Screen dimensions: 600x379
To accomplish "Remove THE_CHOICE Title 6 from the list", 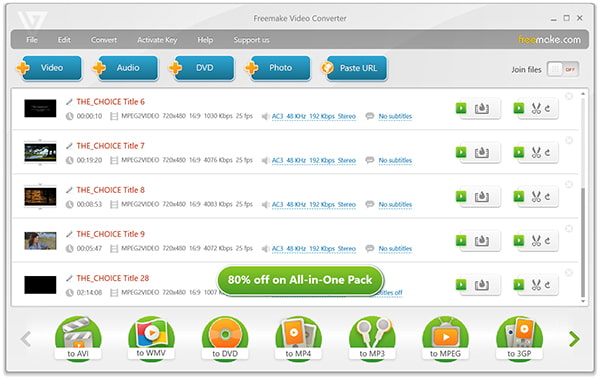I will (569, 96).
